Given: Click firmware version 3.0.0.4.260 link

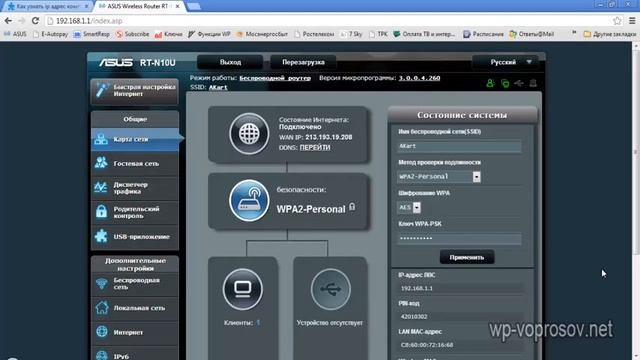Looking at the screenshot, I should [x=419, y=78].
